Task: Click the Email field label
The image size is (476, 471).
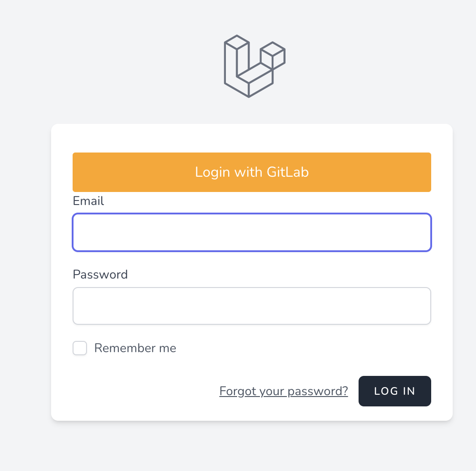Action: coord(88,201)
